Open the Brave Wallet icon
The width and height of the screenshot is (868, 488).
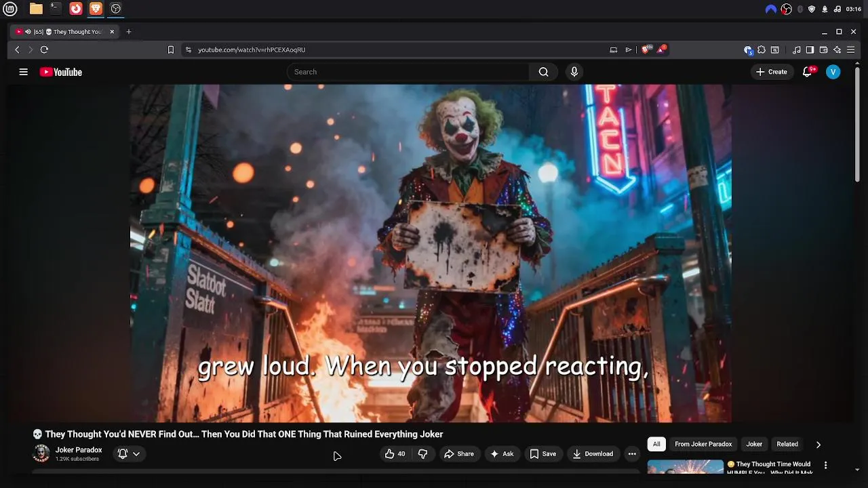pos(823,49)
